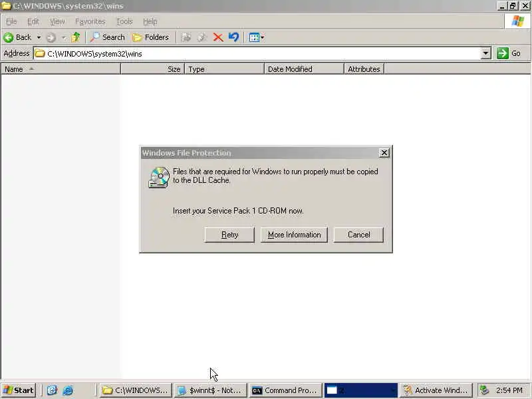Sort by the Size column header
Image resolution: width=532 pixels, height=399 pixels.
click(152, 69)
